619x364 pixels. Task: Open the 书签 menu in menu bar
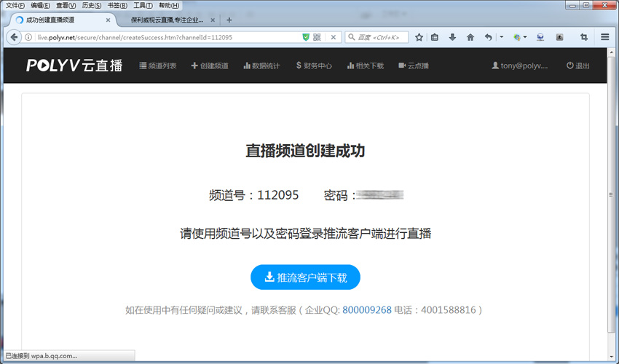point(117,5)
